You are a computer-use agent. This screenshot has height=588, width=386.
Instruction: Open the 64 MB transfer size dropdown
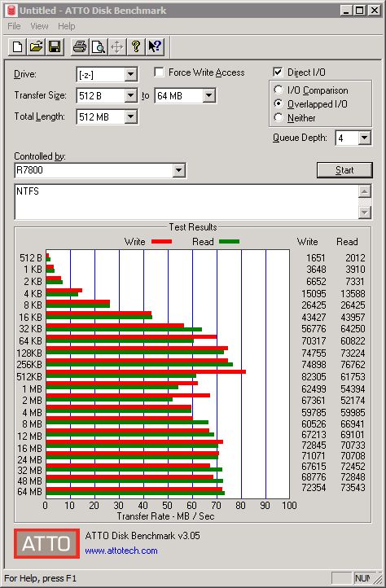point(209,95)
